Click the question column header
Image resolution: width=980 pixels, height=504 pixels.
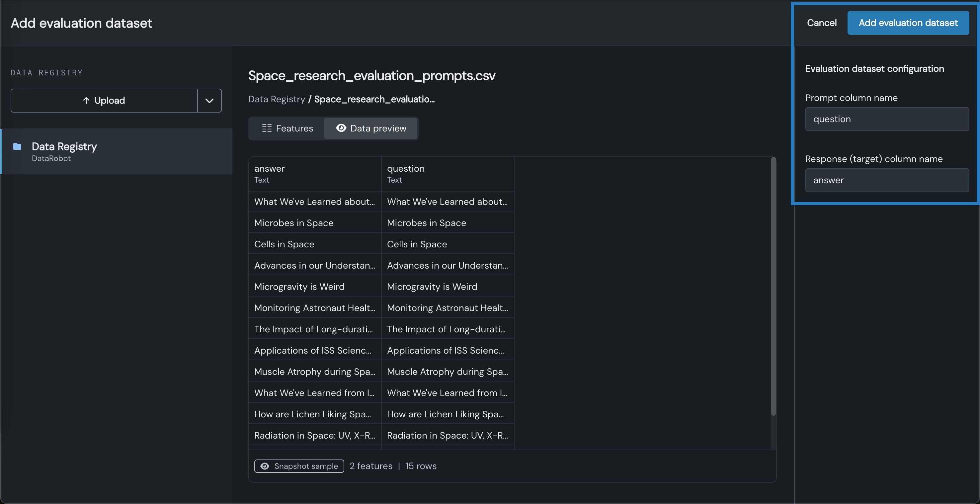[448, 174]
